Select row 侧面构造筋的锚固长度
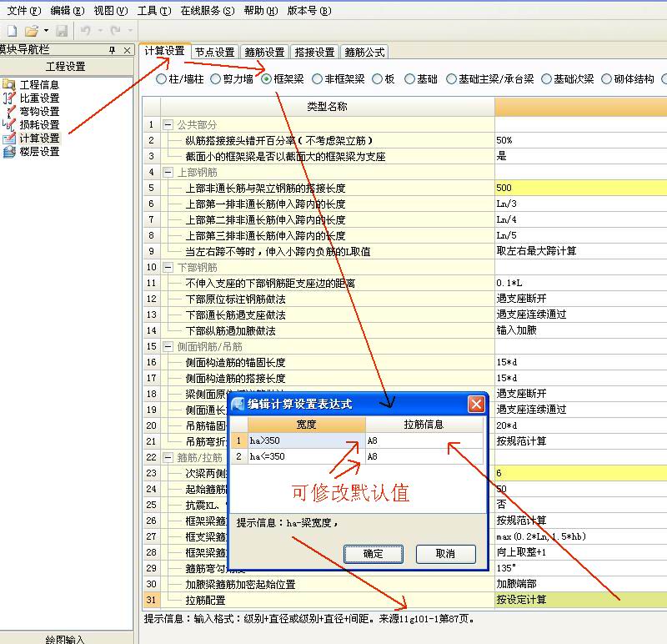Viewport: 667px width, 644px height. pos(328,363)
